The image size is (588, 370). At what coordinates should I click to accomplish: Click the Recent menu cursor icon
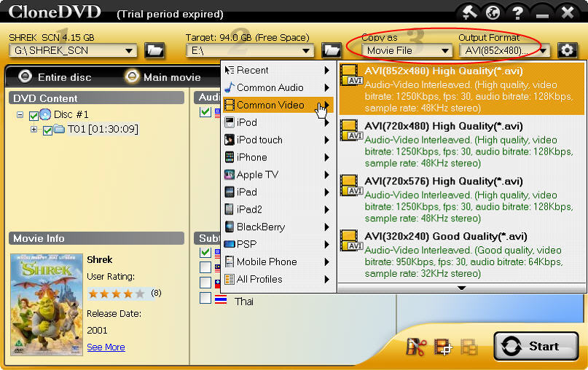[230, 70]
